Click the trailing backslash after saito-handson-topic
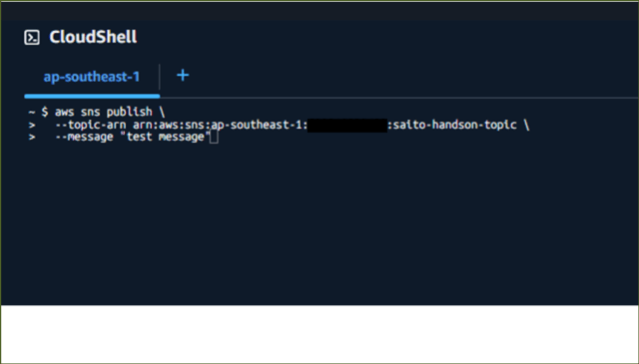Viewport: 639px width, 364px height. [x=526, y=125]
